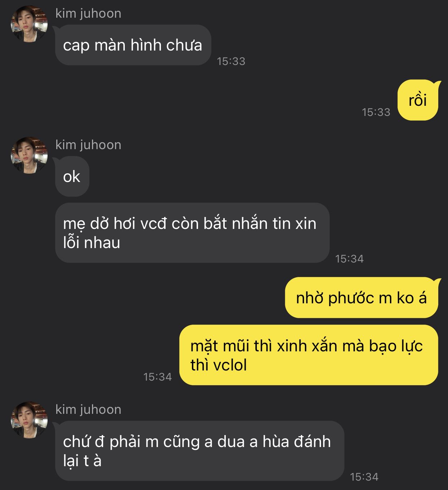Tap the 15:33 timestamp beside 'rồi'
Screen dimensions: 448x490
[376, 112]
